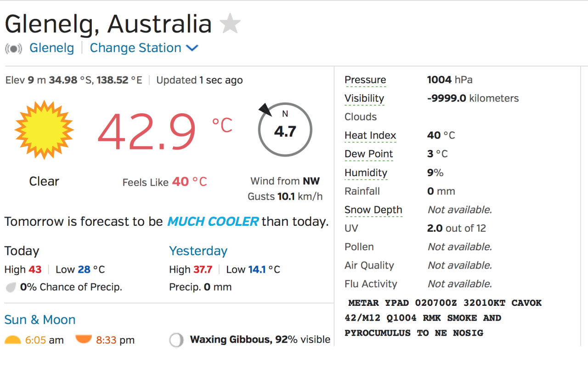Open the Glenelg station link

coord(51,48)
